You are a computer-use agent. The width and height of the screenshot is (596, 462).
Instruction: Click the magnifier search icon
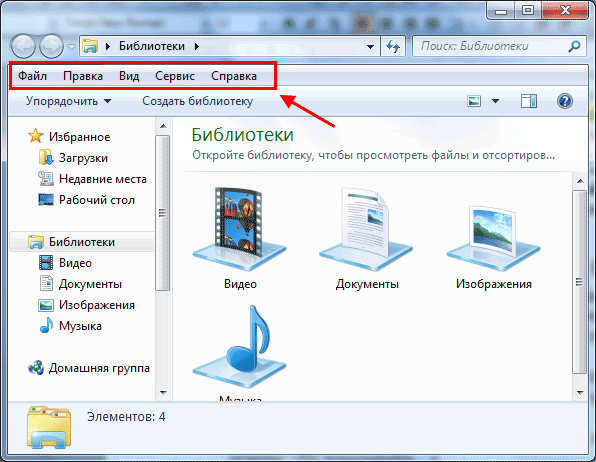pos(574,46)
